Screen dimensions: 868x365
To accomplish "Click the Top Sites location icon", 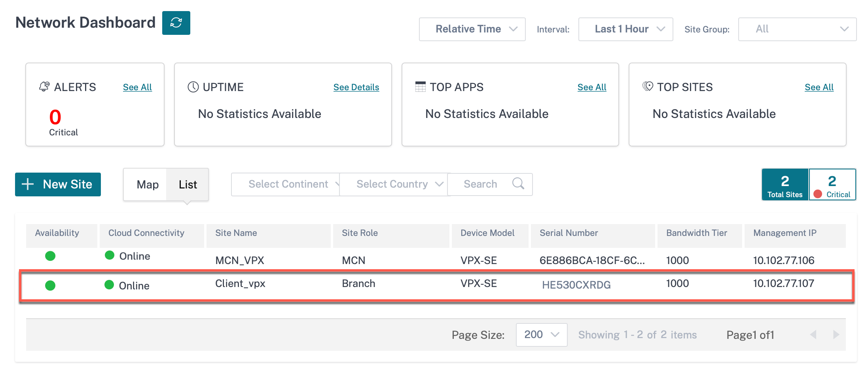I will click(x=648, y=86).
